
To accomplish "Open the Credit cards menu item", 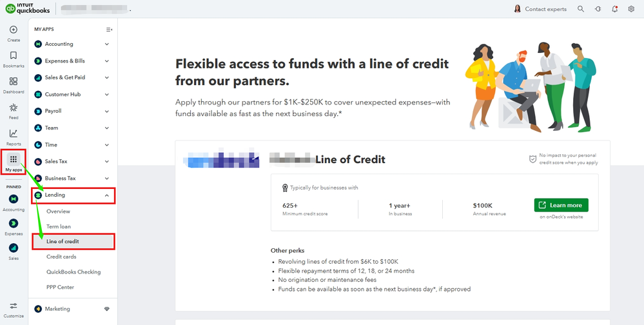I will coord(61,257).
